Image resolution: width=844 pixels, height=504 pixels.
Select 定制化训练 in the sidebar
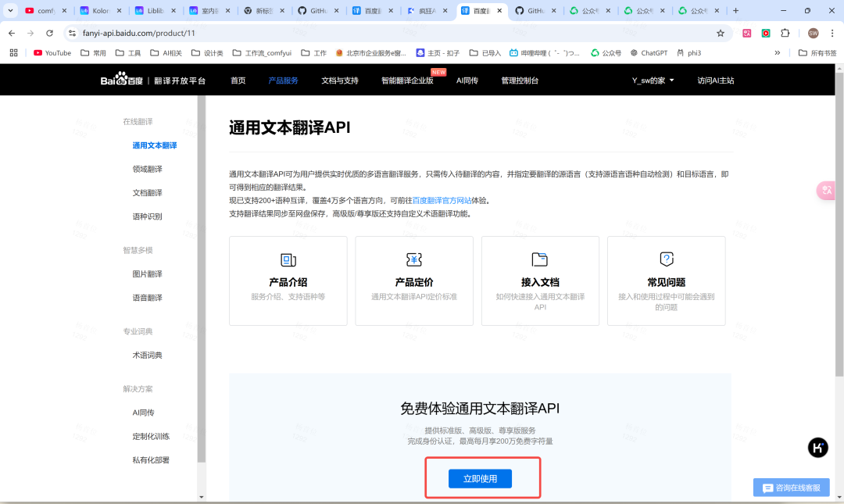pyautogui.click(x=151, y=436)
